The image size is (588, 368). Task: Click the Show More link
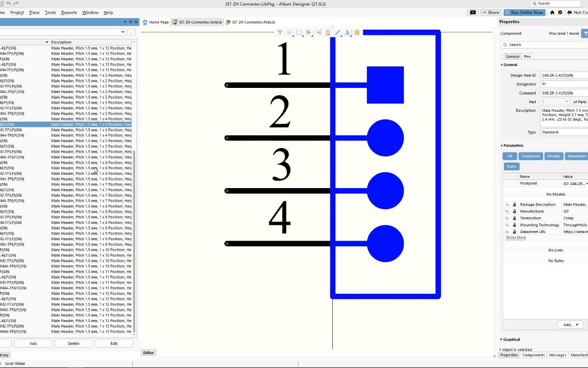click(x=516, y=238)
